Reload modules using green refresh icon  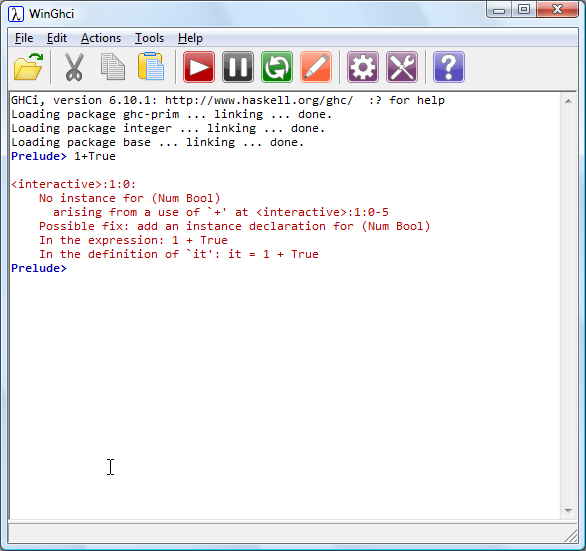point(277,67)
